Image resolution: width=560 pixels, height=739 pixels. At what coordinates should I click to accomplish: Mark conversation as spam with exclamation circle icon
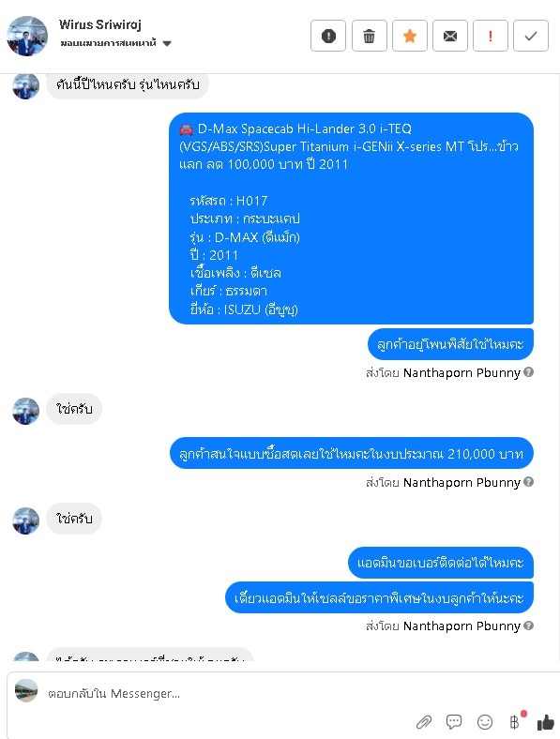[x=328, y=36]
